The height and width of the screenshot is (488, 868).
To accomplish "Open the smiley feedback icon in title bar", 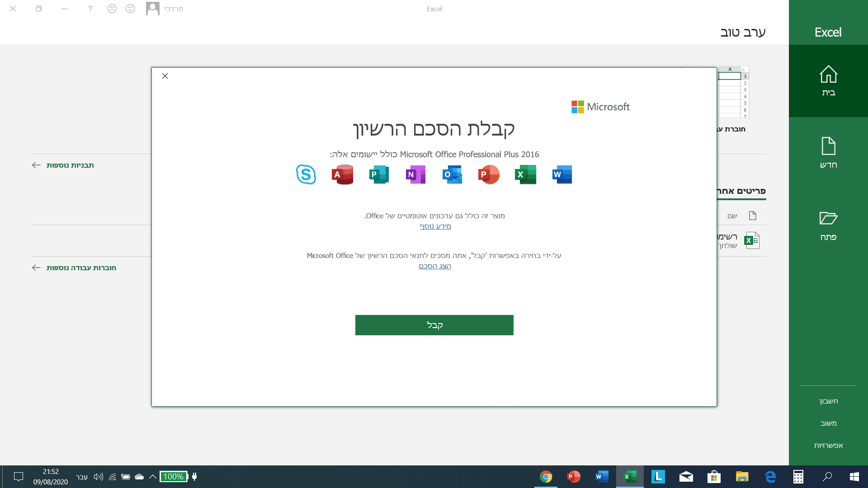I will [130, 8].
